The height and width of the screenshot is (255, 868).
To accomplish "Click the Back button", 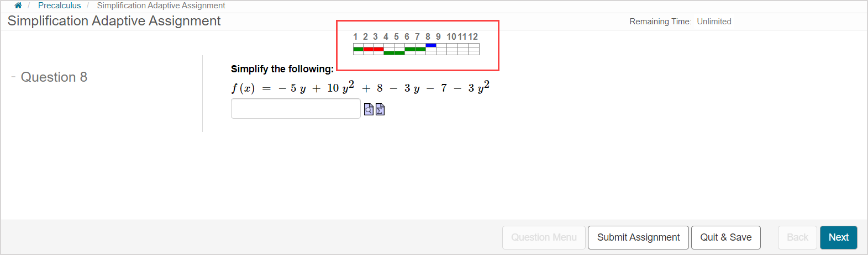I will (x=797, y=237).
